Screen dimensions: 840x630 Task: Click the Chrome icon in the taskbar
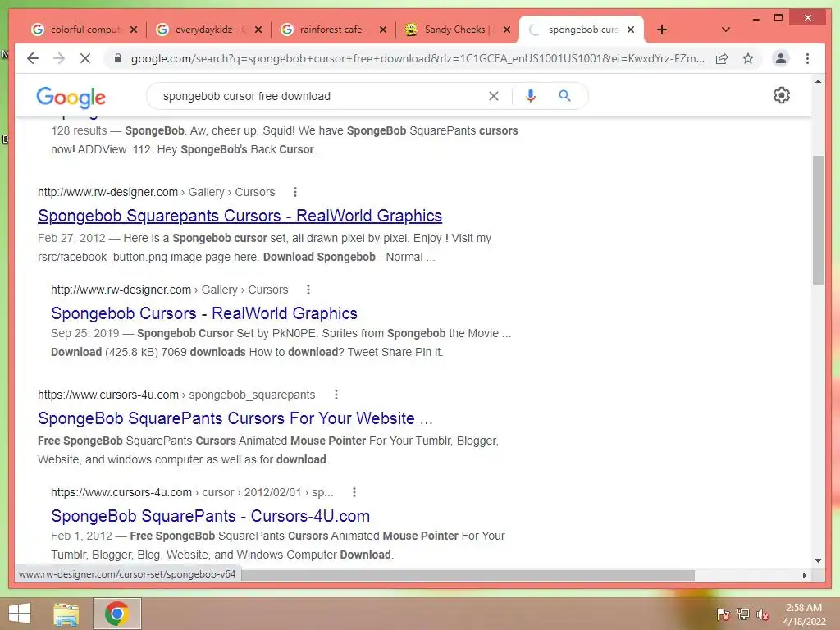point(117,614)
